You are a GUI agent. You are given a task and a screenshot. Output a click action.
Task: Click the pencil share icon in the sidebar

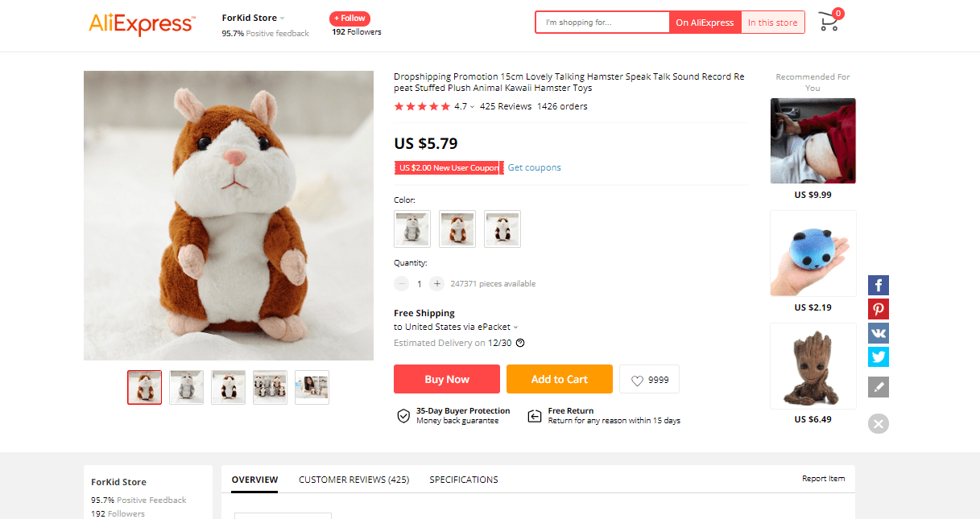(x=878, y=387)
